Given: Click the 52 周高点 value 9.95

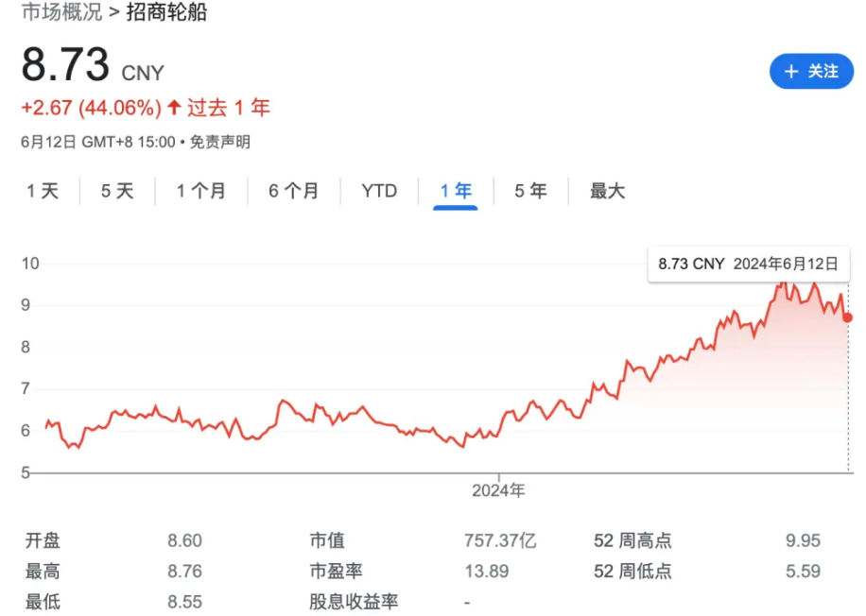Looking at the screenshot, I should 803,540.
